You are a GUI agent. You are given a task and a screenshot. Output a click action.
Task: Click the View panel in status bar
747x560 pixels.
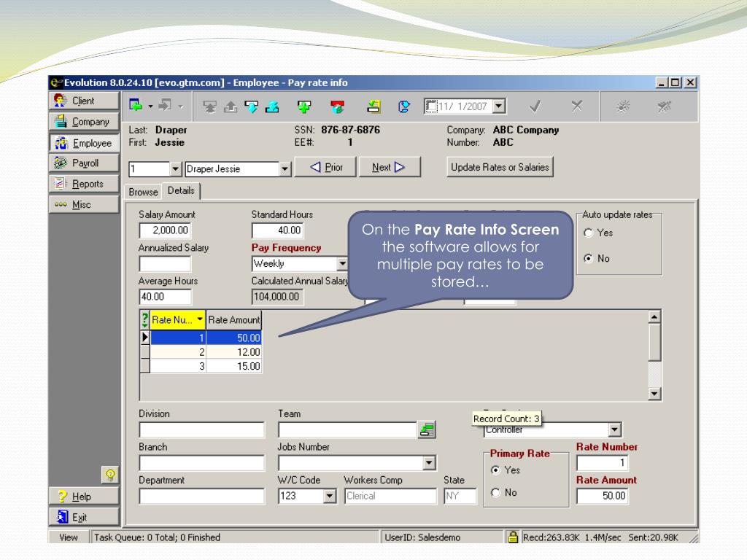coord(69,537)
